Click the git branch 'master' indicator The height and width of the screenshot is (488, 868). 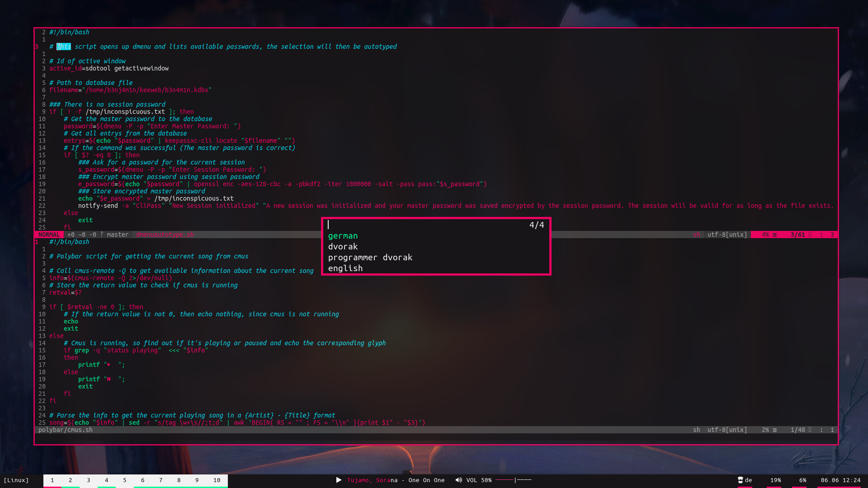coord(117,235)
